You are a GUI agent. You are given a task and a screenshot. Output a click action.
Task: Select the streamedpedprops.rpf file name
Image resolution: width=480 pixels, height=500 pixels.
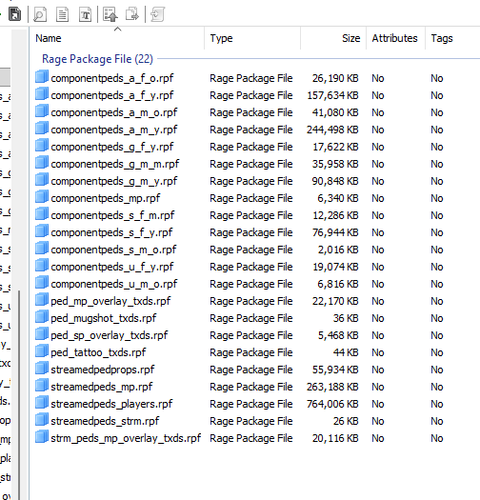[103, 370]
